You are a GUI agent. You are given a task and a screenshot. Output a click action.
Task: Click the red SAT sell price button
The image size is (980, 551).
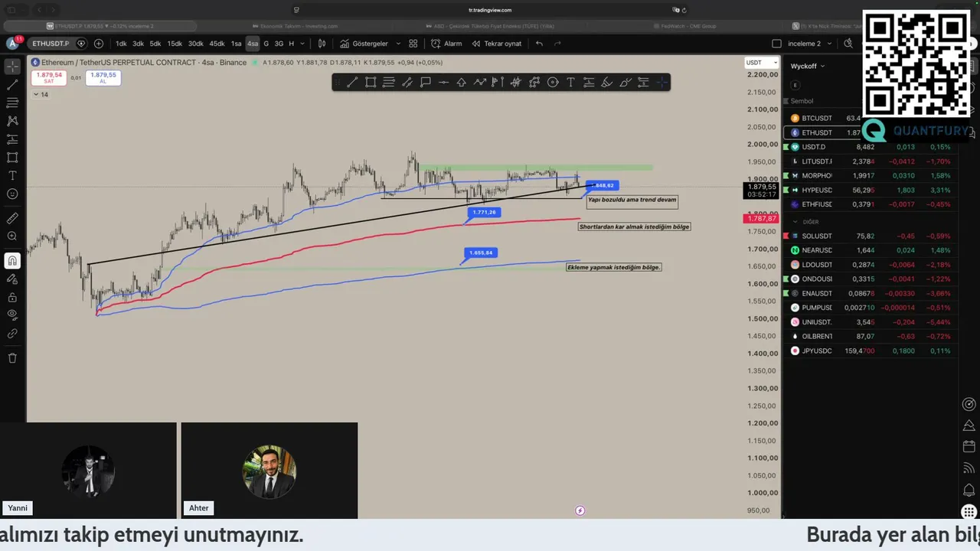pyautogui.click(x=49, y=77)
